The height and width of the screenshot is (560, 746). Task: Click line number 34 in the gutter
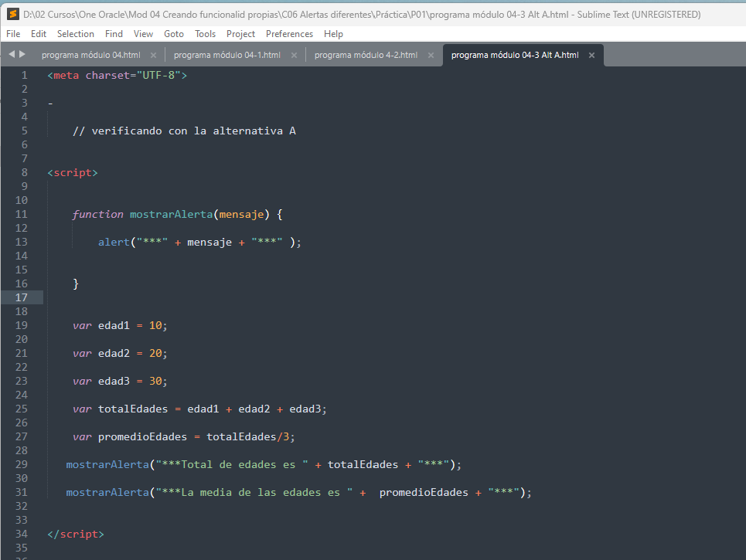[22, 535]
